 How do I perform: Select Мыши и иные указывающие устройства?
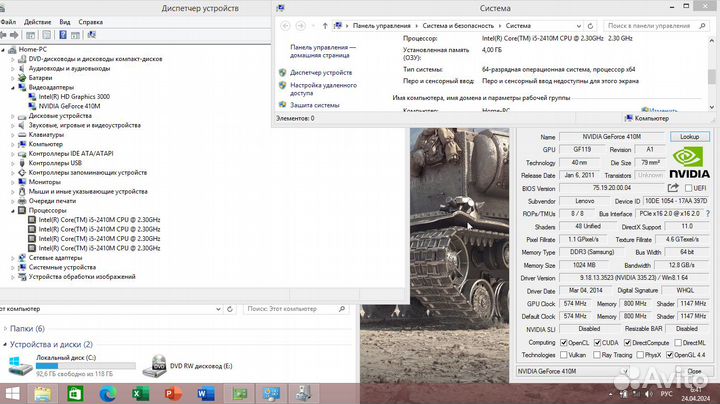(88, 191)
